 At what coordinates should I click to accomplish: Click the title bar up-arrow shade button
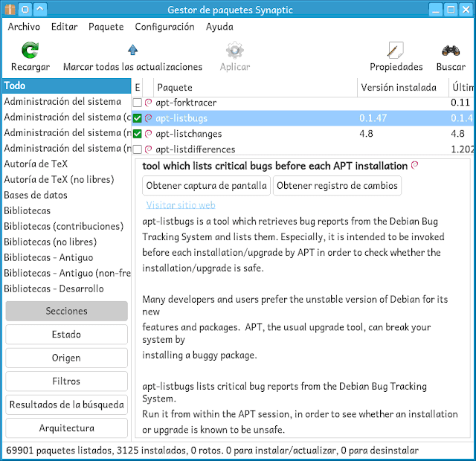click(x=40, y=10)
